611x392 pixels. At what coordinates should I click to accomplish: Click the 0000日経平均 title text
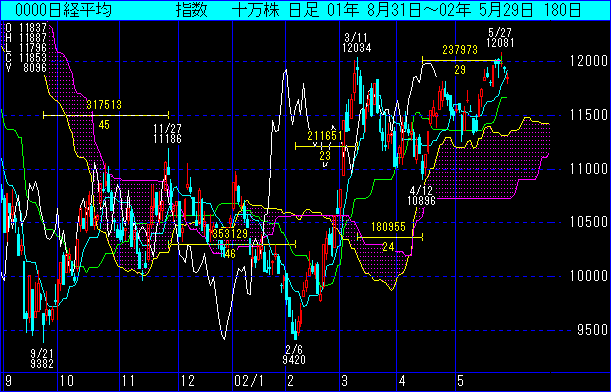point(64,11)
